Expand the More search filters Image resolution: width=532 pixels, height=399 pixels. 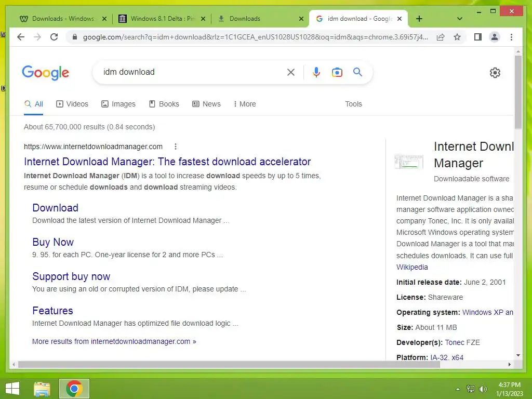click(245, 104)
